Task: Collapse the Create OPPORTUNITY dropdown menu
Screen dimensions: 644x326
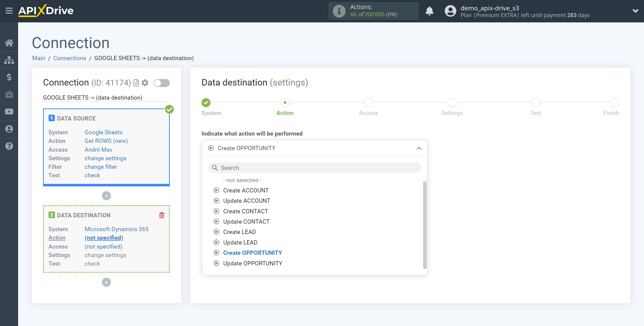Action: [x=420, y=148]
